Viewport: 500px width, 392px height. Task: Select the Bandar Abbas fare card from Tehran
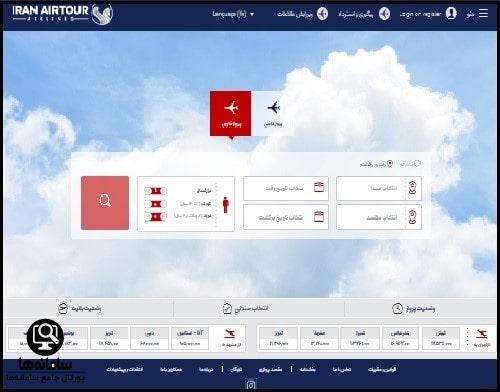click(400, 338)
